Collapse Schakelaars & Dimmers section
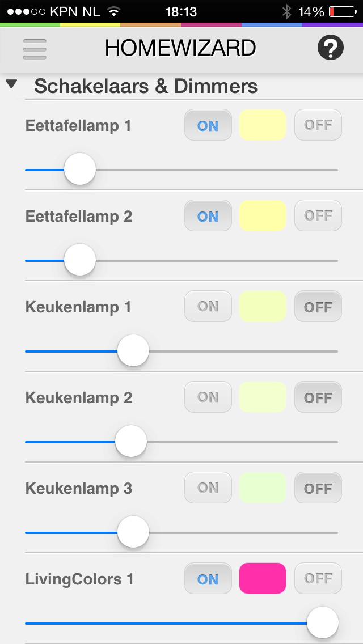The image size is (363, 644). (x=11, y=85)
